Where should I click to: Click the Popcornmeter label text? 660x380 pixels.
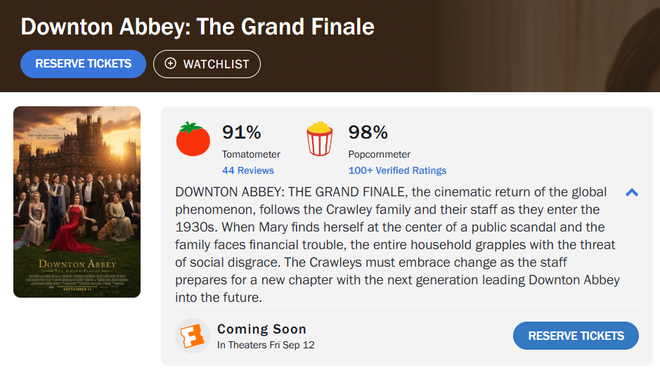coord(379,154)
